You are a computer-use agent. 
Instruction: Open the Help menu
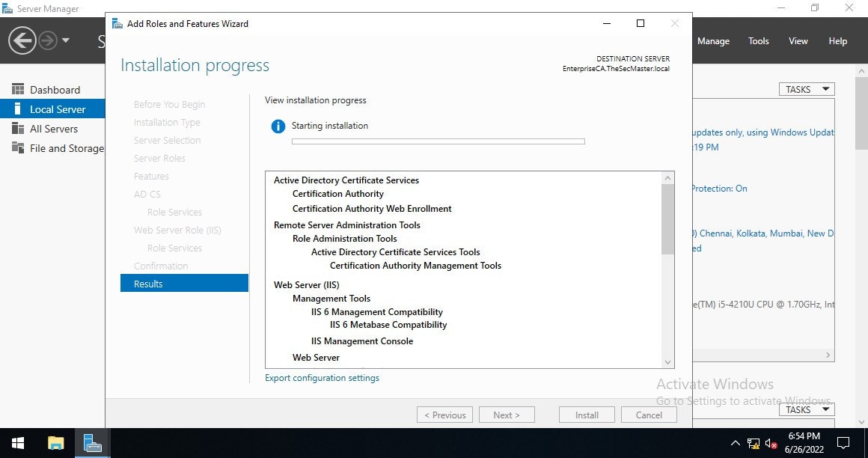(837, 41)
